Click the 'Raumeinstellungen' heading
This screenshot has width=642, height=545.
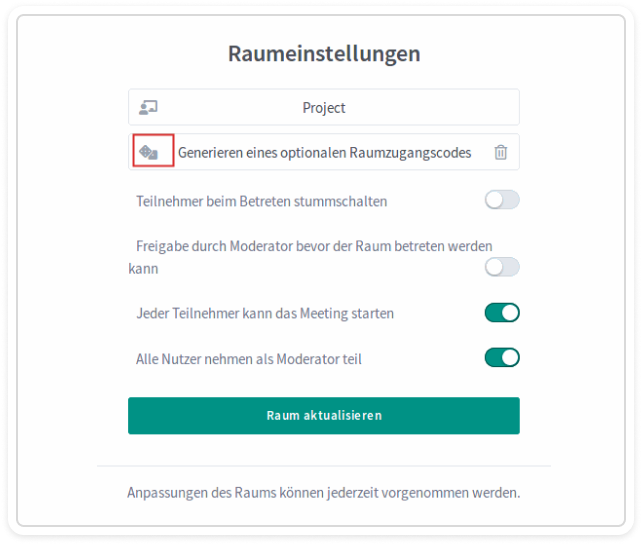click(324, 54)
